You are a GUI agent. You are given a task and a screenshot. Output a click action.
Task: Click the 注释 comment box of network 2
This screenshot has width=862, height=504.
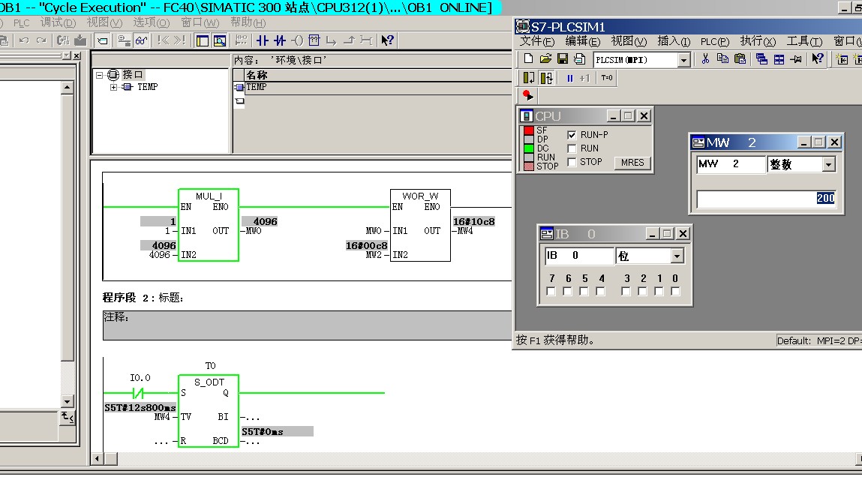(x=307, y=325)
